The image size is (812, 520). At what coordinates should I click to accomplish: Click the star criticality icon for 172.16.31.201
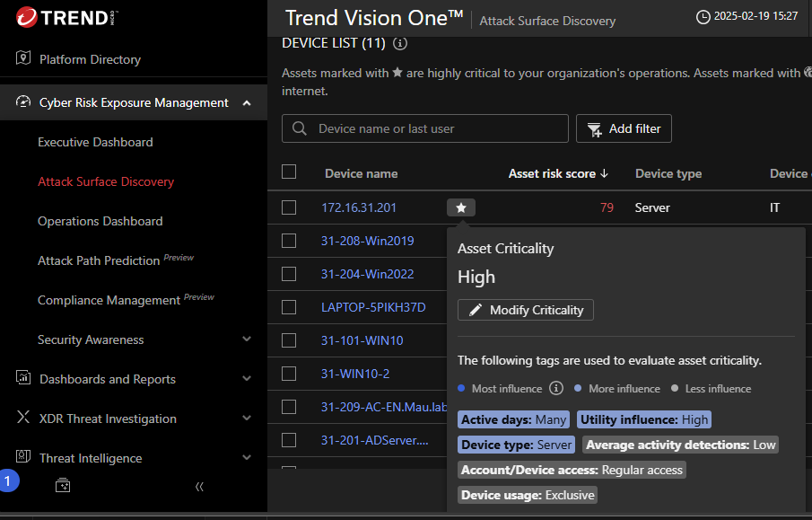[461, 207]
